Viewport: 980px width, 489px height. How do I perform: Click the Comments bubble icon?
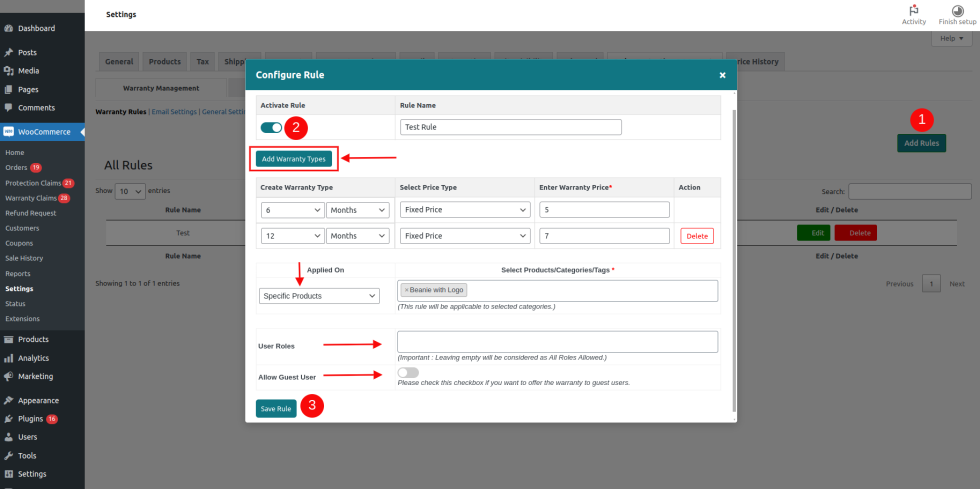tap(9, 108)
